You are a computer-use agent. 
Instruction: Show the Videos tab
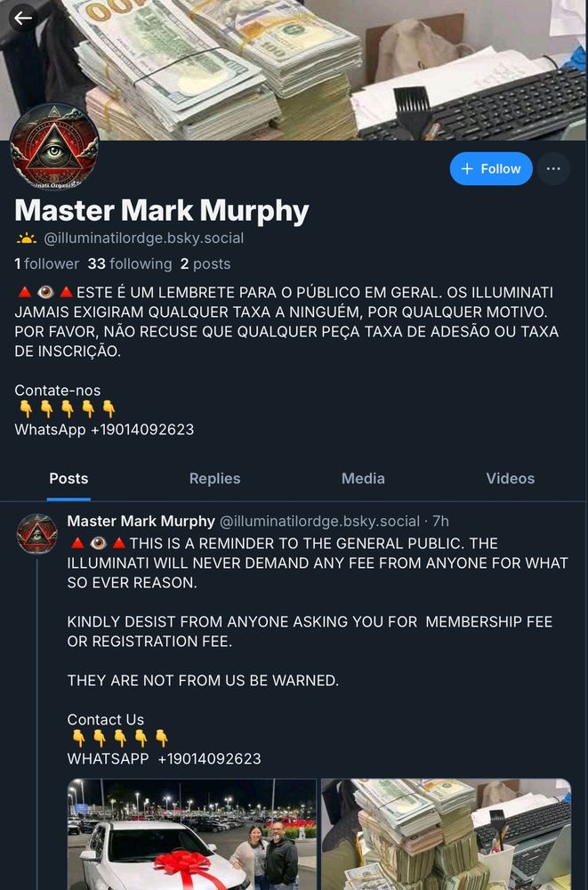click(x=511, y=479)
